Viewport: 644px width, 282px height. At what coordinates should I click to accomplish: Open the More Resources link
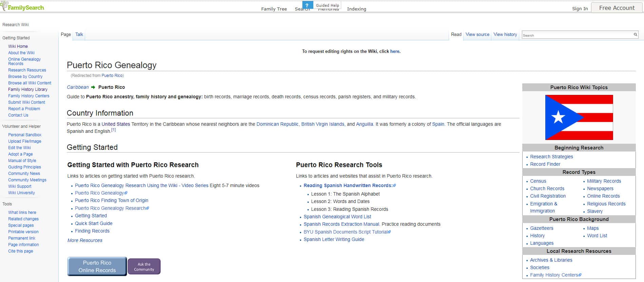85,240
